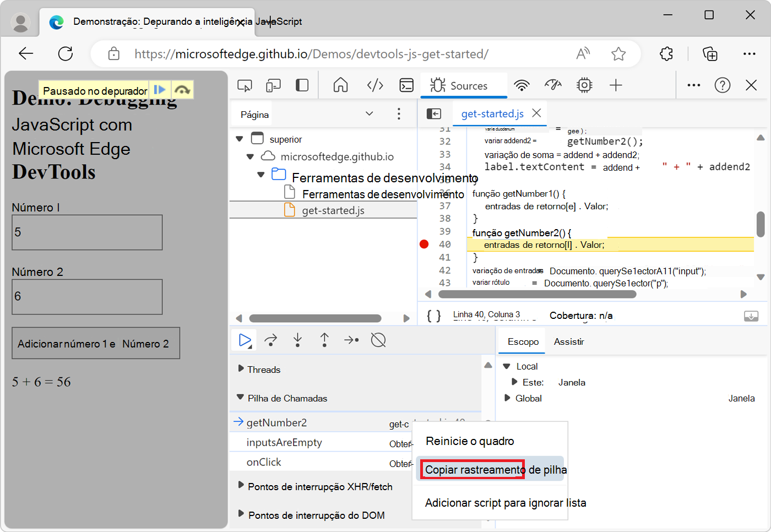This screenshot has height=532, width=771.
Task: Toggle breakpoint on line 40
Action: (x=424, y=244)
